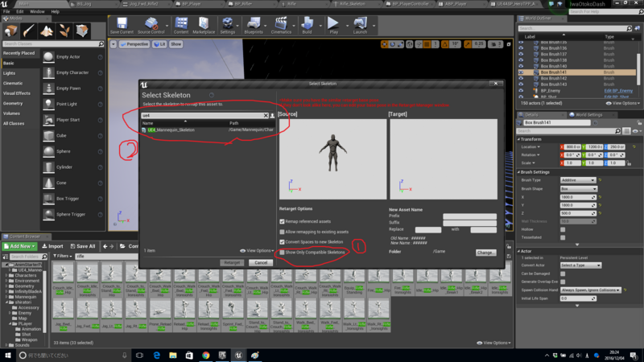
Task: Open the Add New dropdown
Action: (19, 246)
